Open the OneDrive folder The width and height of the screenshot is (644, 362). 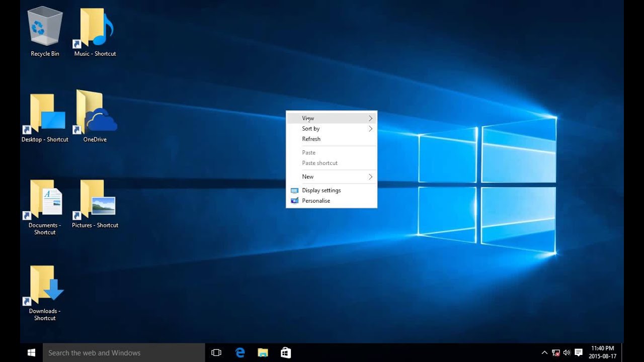pos(95,113)
